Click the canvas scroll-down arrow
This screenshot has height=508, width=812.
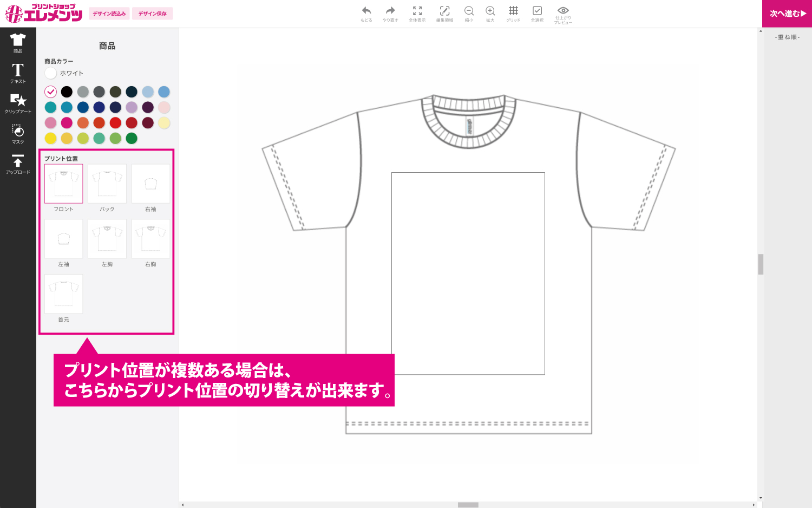click(761, 498)
